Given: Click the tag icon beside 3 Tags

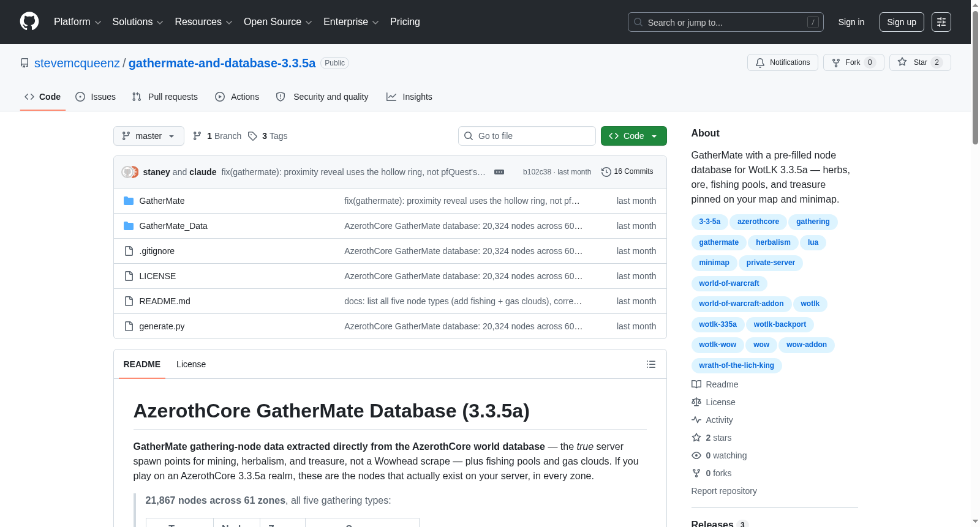Looking at the screenshot, I should [x=252, y=136].
